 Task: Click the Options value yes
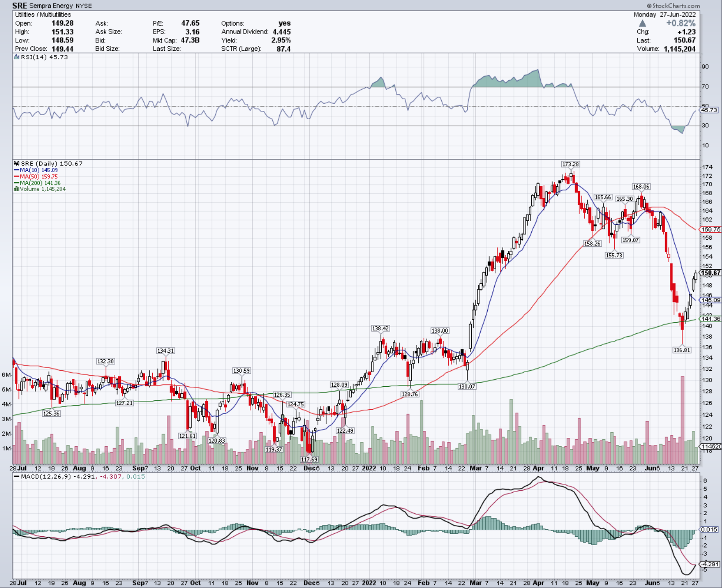click(285, 23)
